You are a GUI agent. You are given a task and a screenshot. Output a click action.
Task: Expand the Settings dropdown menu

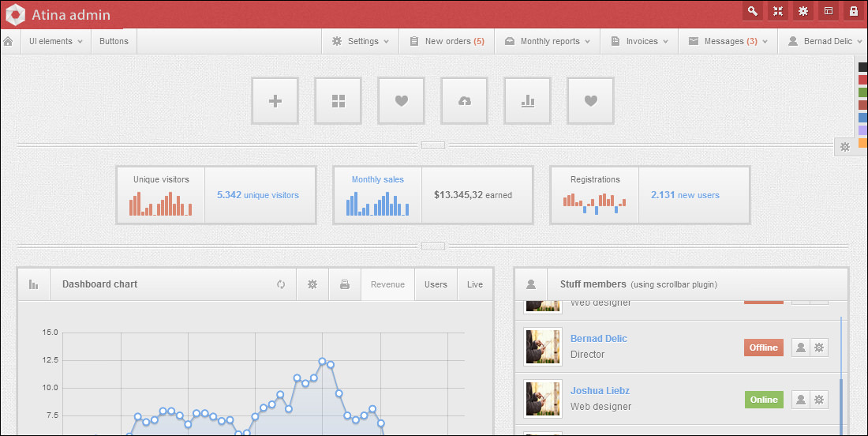pyautogui.click(x=361, y=42)
